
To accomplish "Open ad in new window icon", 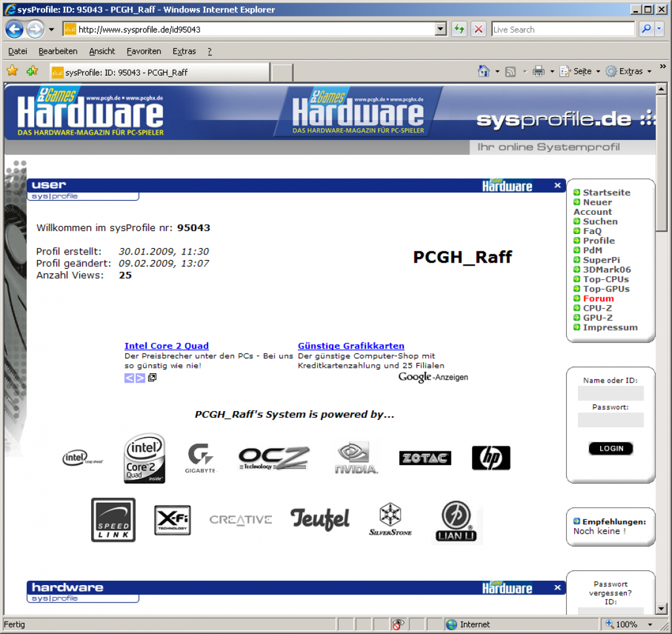I will pos(152,378).
